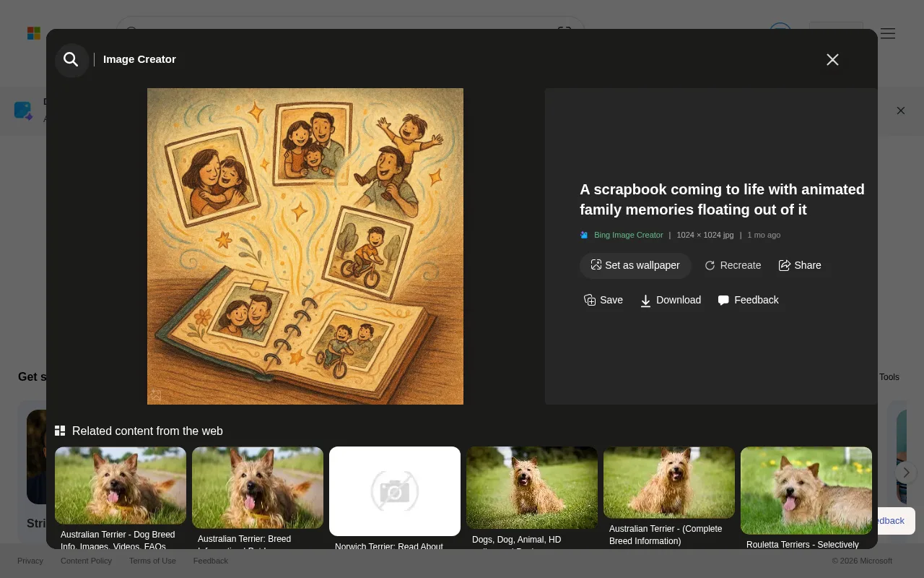924x578 pixels.
Task: Open the Norwich Terrier placeholder thumbnail
Action: coord(395,491)
